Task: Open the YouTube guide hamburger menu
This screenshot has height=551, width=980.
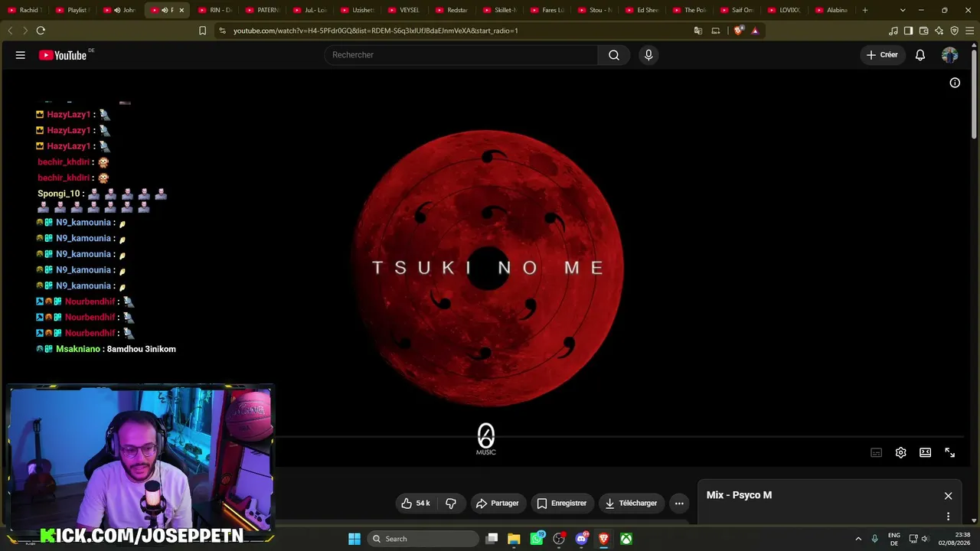Action: [x=21, y=55]
